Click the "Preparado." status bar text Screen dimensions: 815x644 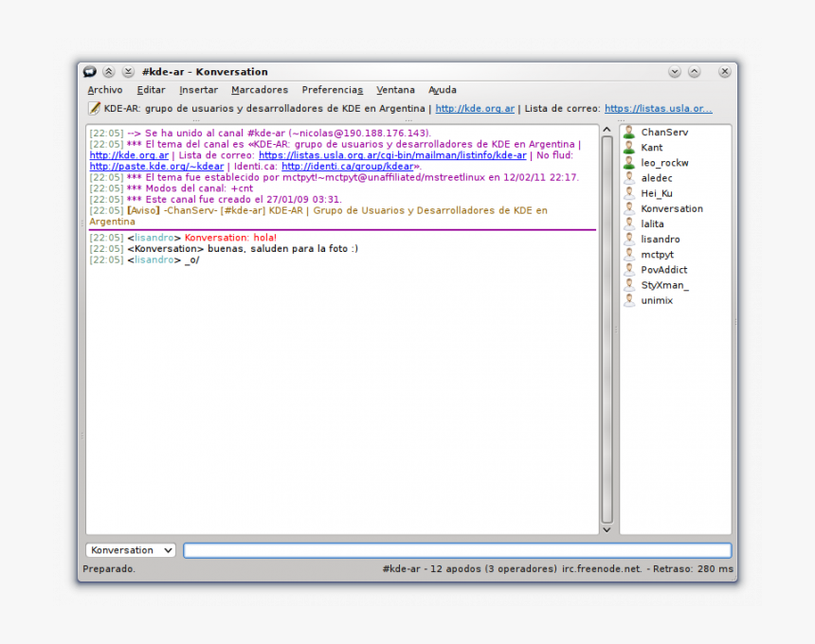pyautogui.click(x=109, y=568)
